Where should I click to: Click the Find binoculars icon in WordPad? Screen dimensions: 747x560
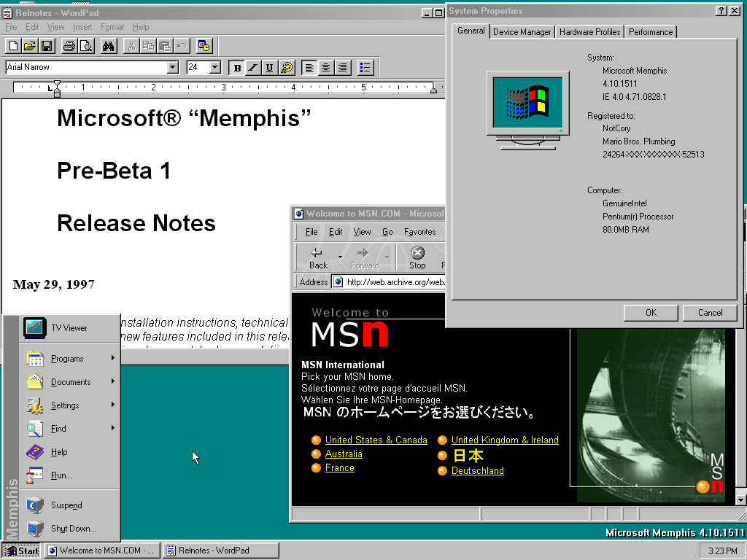pyautogui.click(x=109, y=46)
